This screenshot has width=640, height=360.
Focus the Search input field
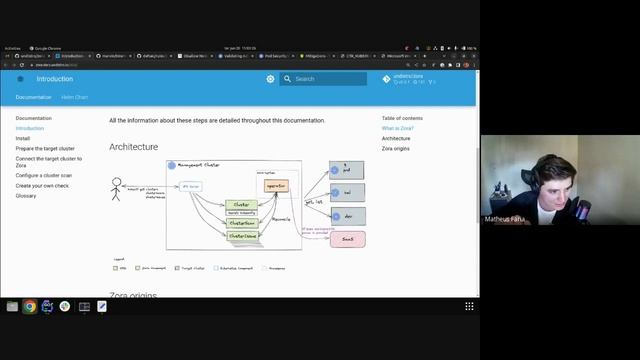pyautogui.click(x=323, y=79)
